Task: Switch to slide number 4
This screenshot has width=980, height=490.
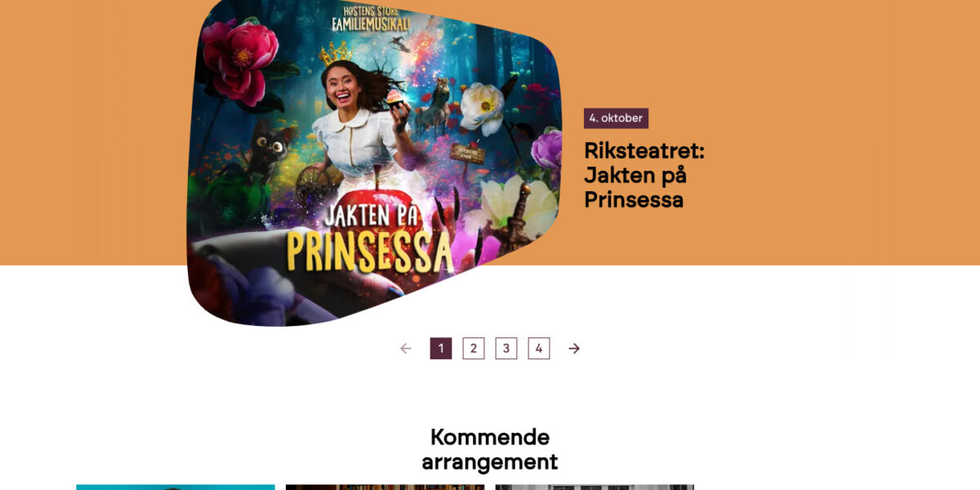Action: pyautogui.click(x=539, y=349)
